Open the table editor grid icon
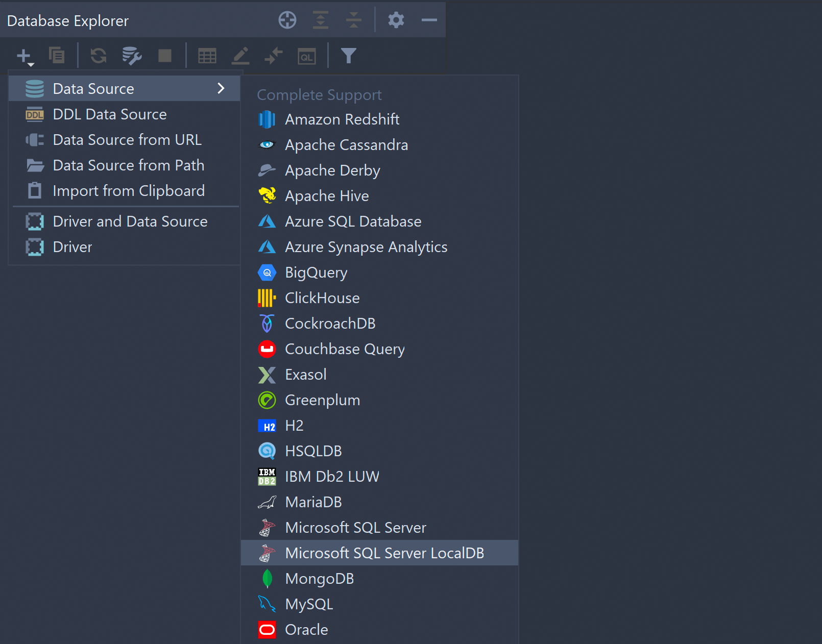The height and width of the screenshot is (644, 822). [207, 55]
